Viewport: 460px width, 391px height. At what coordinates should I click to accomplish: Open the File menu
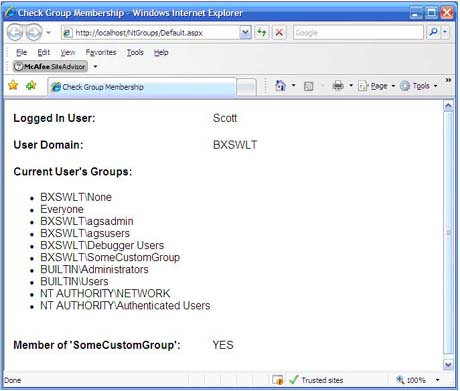pyautogui.click(x=21, y=52)
